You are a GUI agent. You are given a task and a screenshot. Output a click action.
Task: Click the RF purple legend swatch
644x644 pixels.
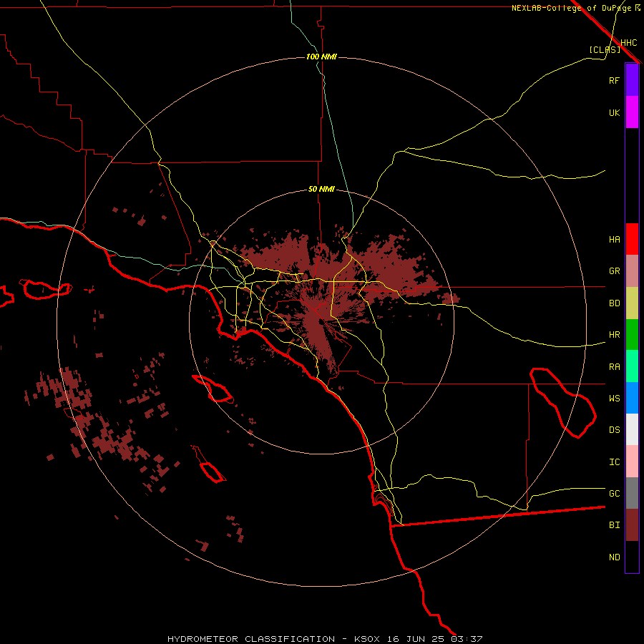632,79
